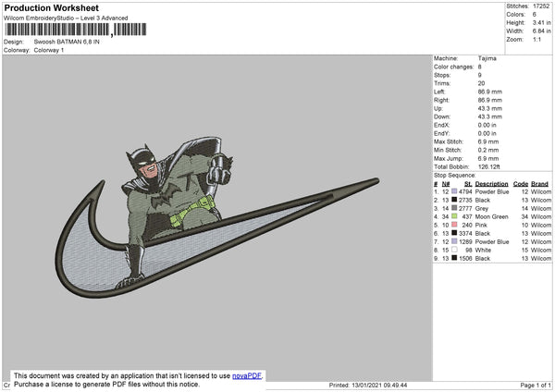The image size is (555, 392).
Task: Click the White swatch in row 8
Action: 454,250
